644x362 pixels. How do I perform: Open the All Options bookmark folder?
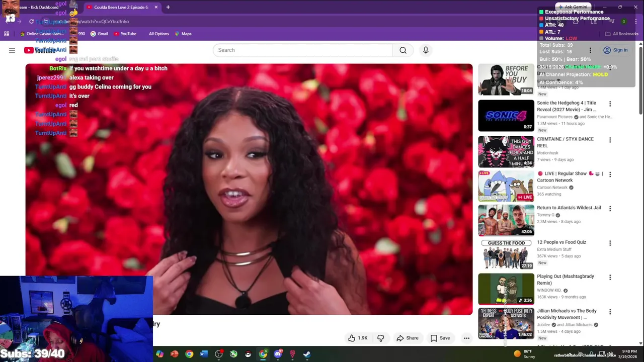click(x=159, y=34)
